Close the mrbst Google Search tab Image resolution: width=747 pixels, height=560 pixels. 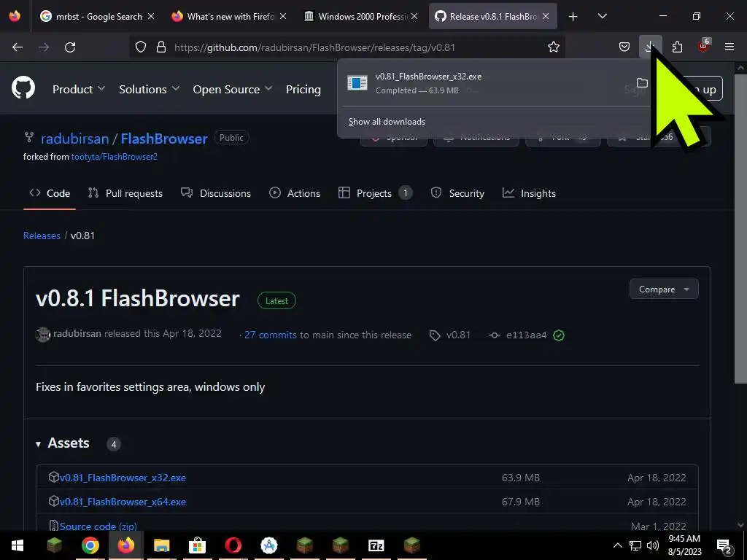pos(151,17)
